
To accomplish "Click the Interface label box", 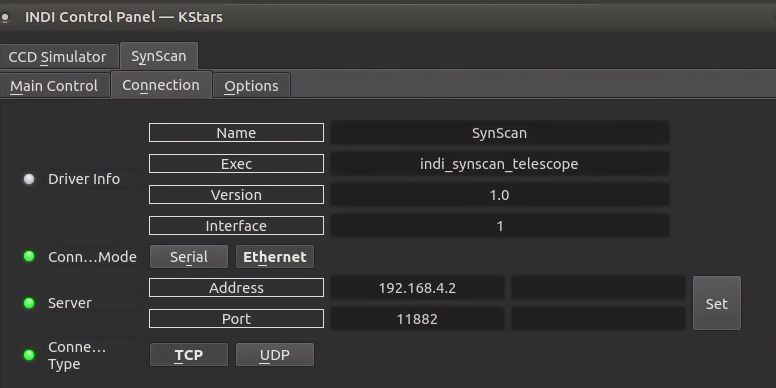I will [237, 226].
